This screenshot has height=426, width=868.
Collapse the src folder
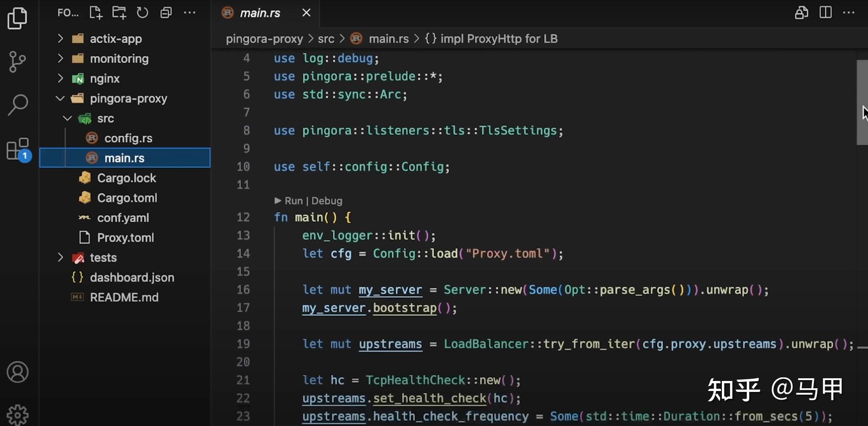coord(67,118)
